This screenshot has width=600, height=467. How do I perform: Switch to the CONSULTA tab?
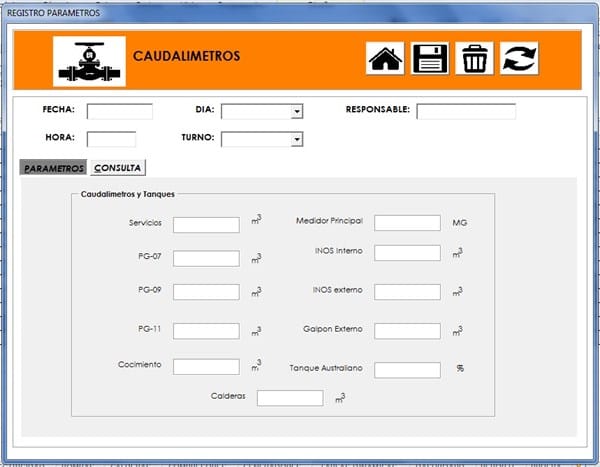click(x=118, y=168)
